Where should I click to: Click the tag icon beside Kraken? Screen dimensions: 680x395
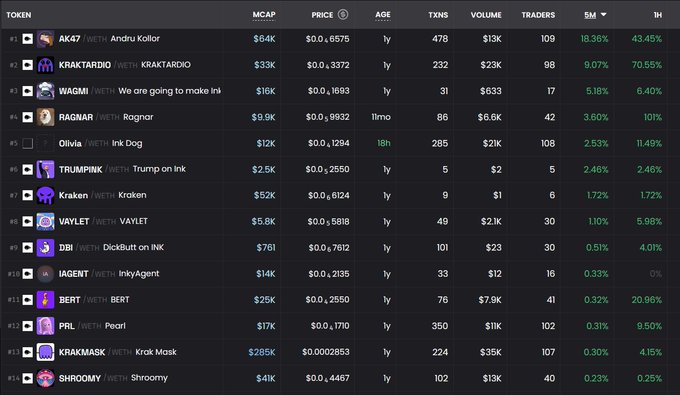click(x=27, y=196)
